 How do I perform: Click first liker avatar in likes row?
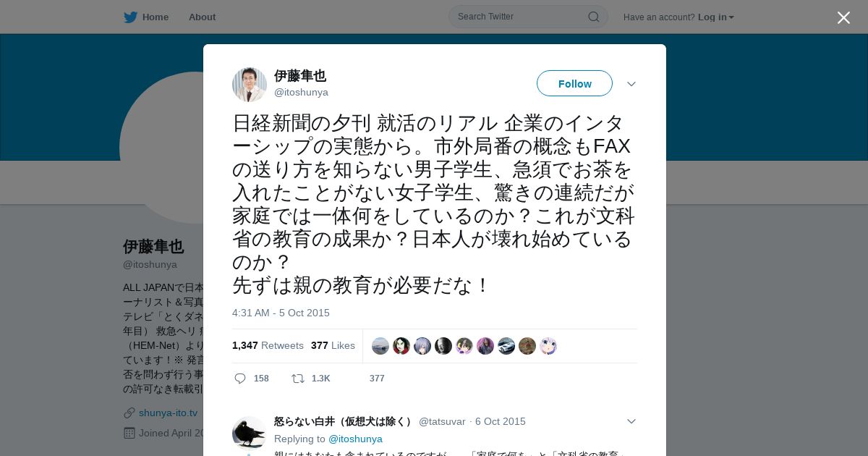[380, 346]
